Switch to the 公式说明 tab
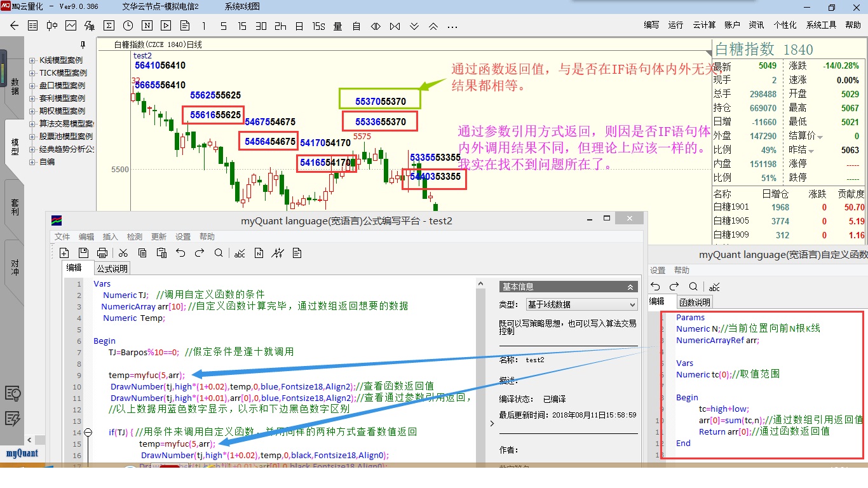Viewport: 868px width, 488px height. [x=112, y=269]
